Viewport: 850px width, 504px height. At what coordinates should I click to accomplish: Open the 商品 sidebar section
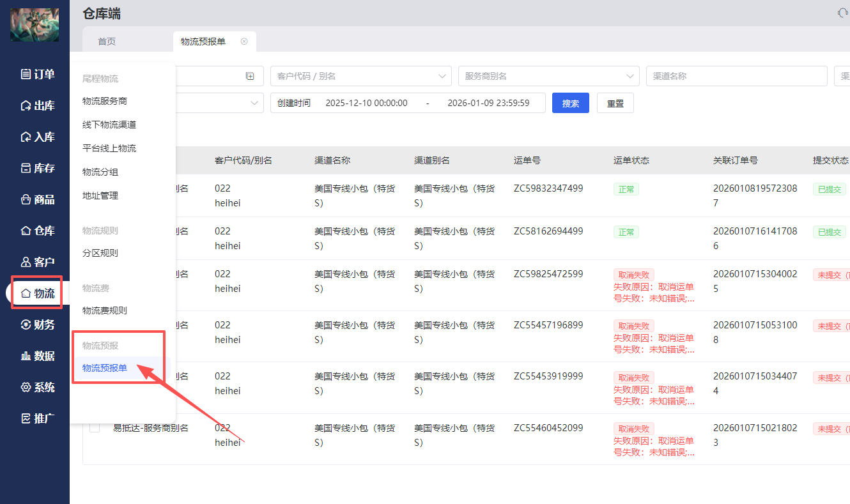[38, 199]
